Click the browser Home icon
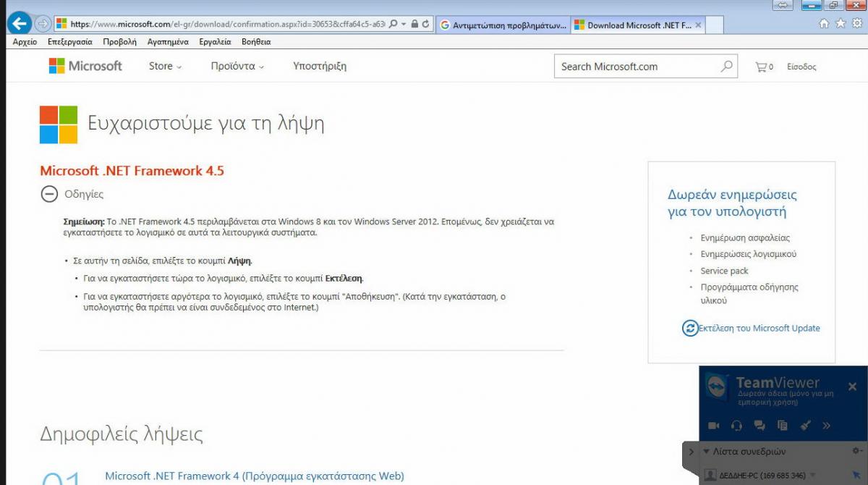The image size is (868, 485). click(824, 23)
